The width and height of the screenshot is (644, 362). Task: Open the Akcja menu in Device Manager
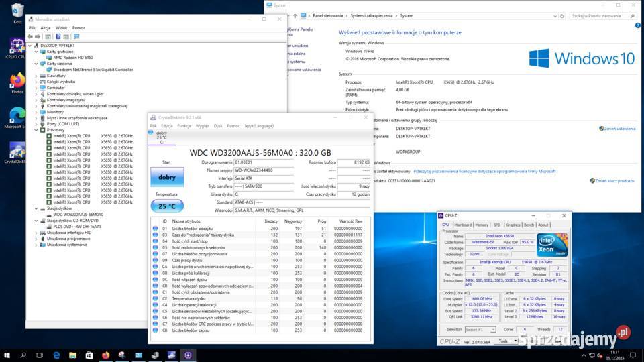pos(46,28)
